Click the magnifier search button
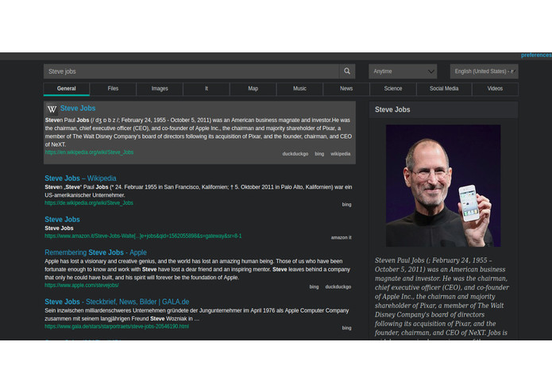 coord(347,71)
